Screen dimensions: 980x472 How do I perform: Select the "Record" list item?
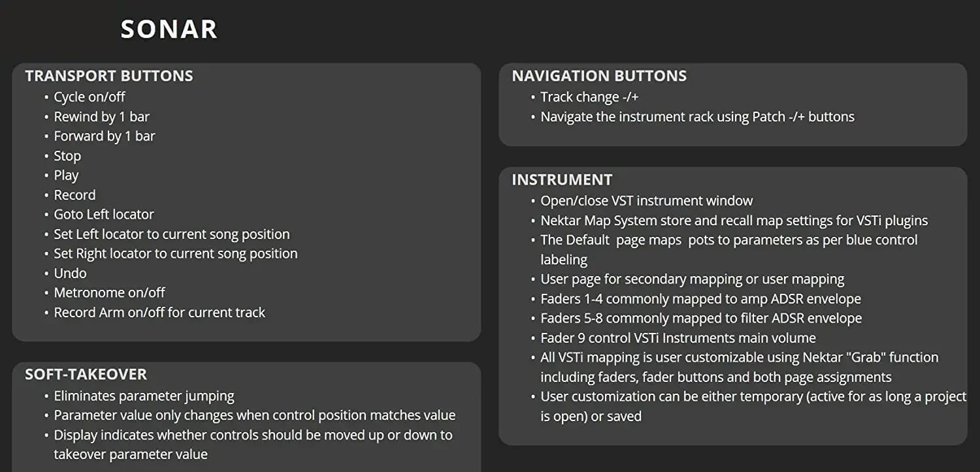tap(74, 195)
